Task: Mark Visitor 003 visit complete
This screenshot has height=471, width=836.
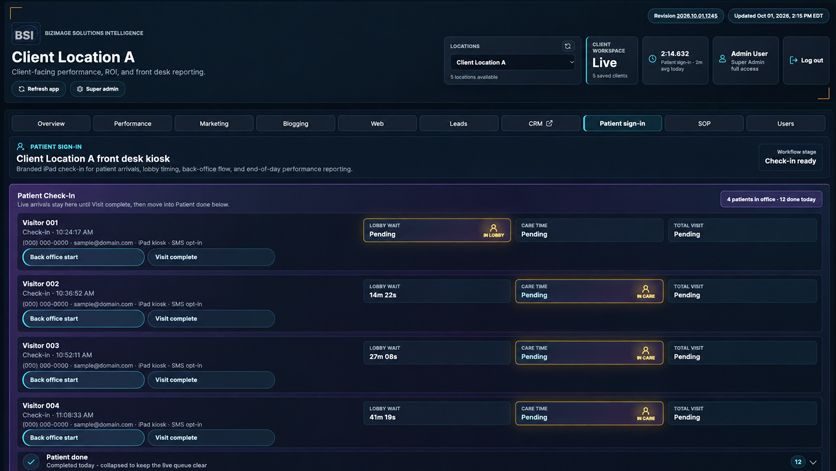Action: coord(211,380)
